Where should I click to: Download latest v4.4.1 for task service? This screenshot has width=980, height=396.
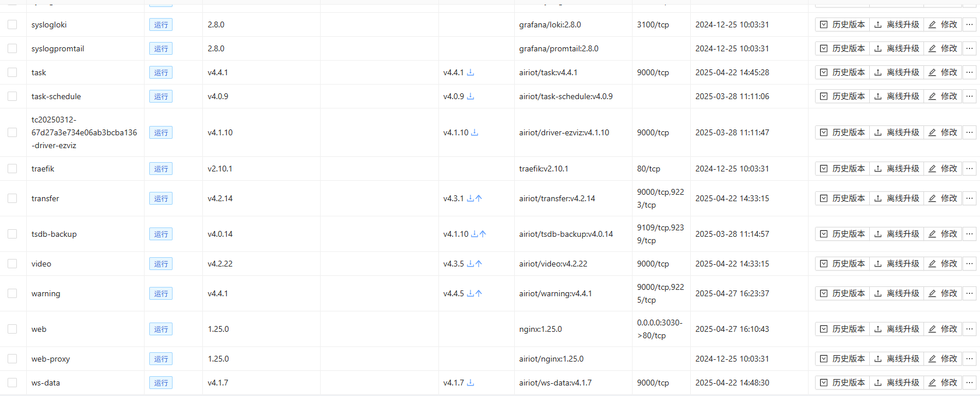click(470, 72)
